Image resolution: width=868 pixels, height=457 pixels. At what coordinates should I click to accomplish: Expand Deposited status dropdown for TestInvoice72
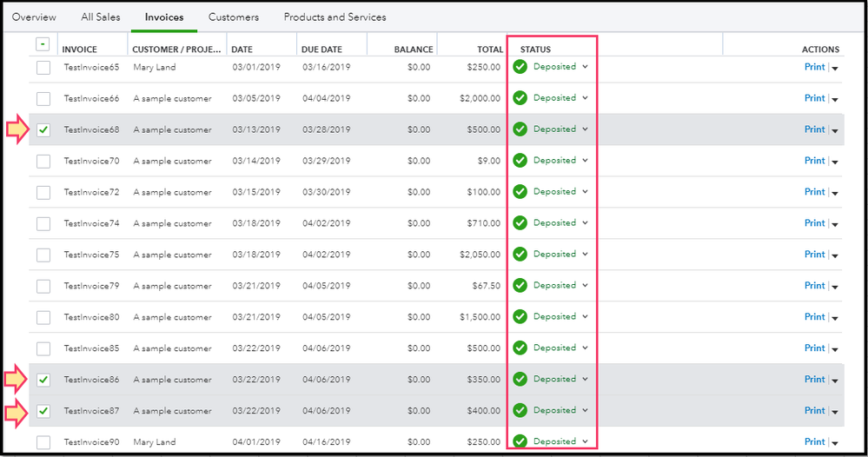click(x=586, y=192)
